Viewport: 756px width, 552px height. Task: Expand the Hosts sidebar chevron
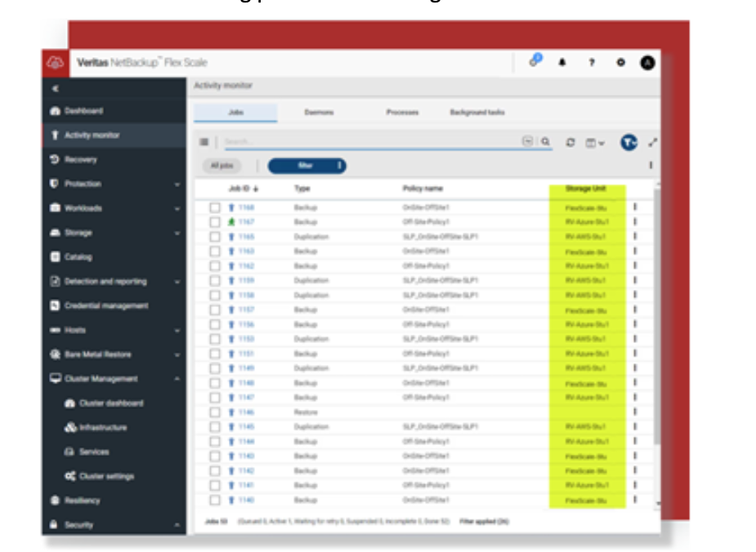coord(177,331)
